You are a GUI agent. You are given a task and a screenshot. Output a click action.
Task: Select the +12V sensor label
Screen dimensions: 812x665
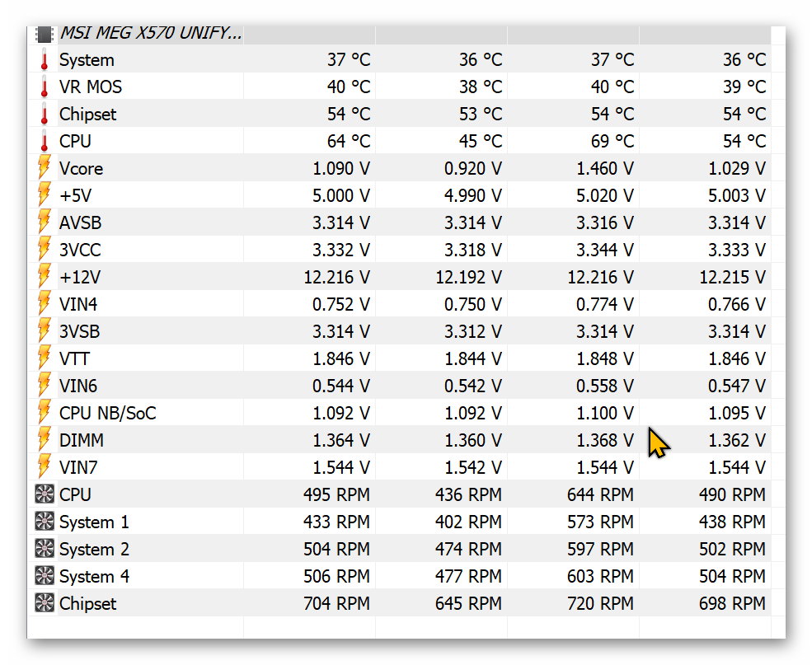pyautogui.click(x=80, y=277)
